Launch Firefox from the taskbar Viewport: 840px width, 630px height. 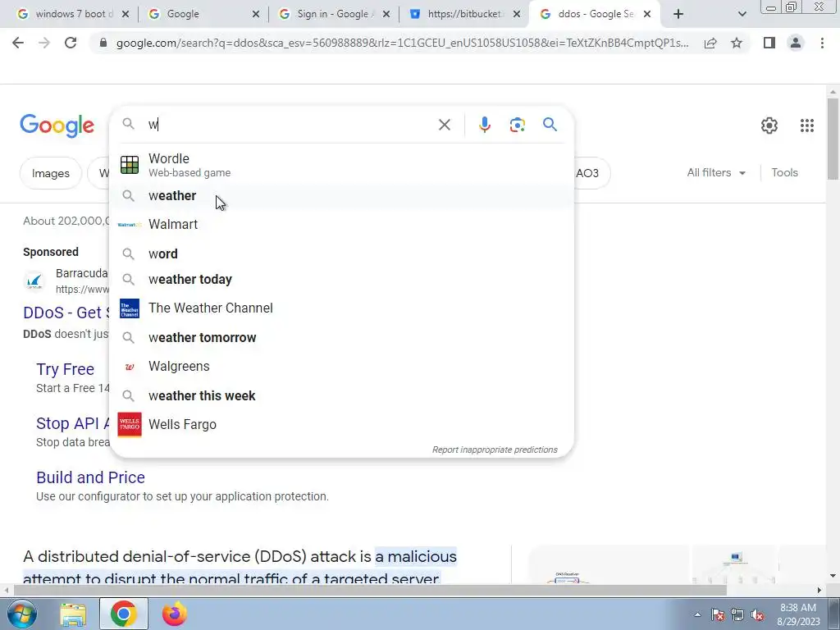(x=174, y=614)
